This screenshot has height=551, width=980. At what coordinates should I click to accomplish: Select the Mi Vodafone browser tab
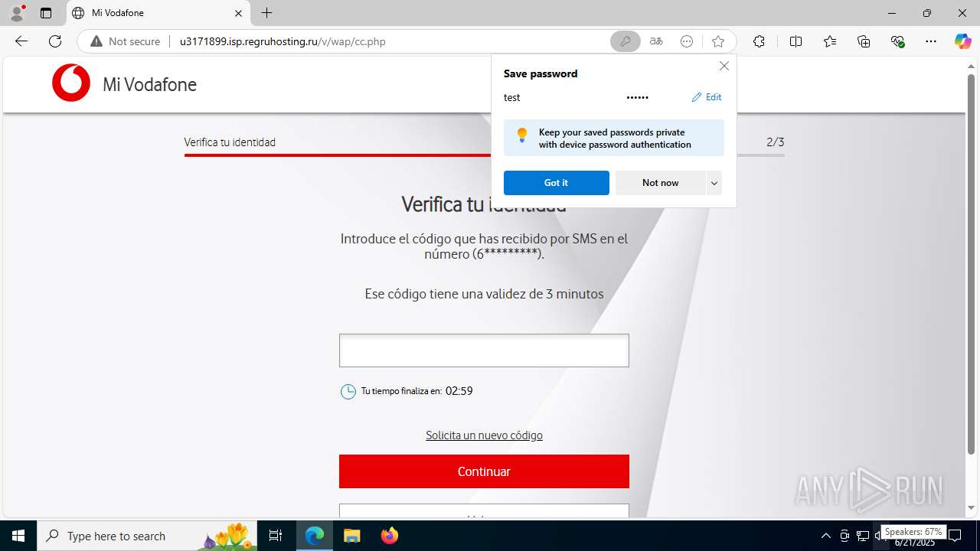point(158,13)
